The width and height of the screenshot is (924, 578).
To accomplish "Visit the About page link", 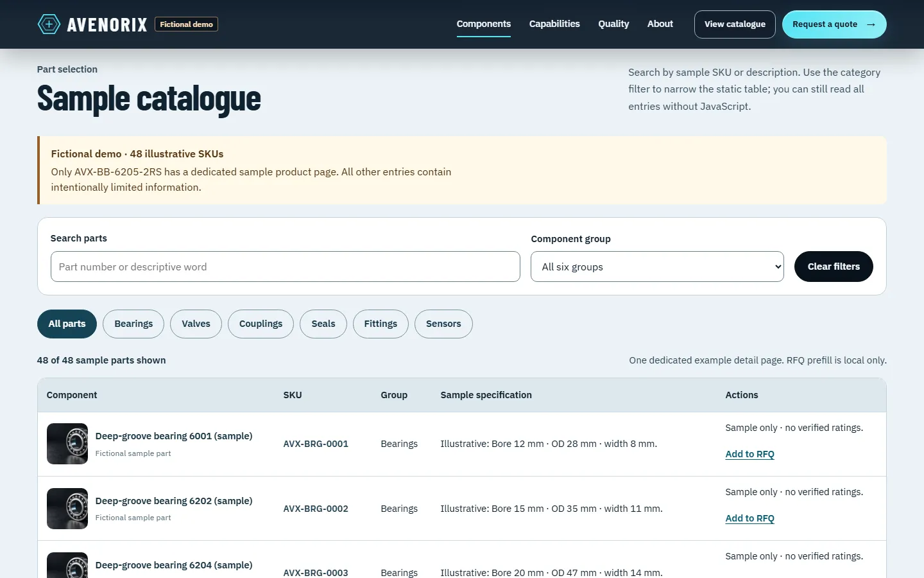I will [x=660, y=24].
